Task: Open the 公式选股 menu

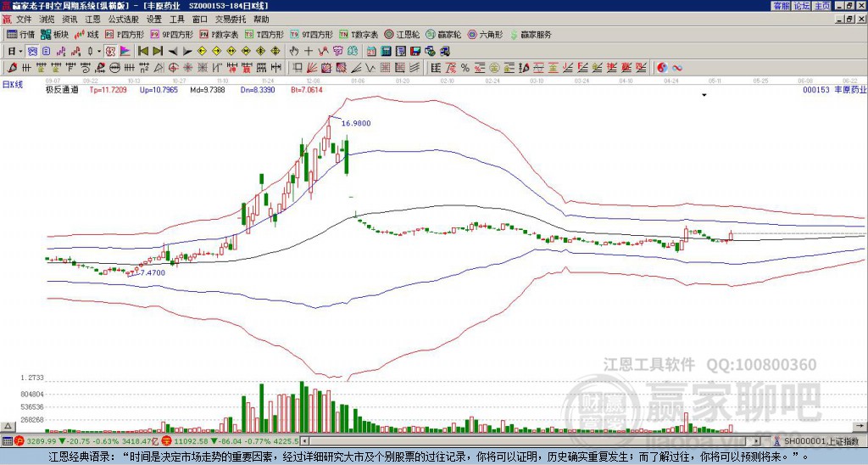Action: click(x=123, y=20)
